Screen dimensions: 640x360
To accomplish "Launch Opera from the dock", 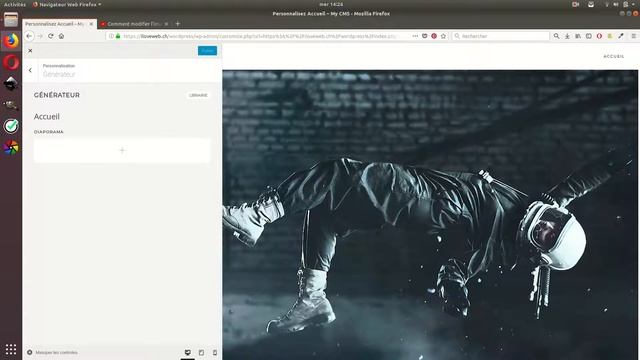I will (11, 62).
